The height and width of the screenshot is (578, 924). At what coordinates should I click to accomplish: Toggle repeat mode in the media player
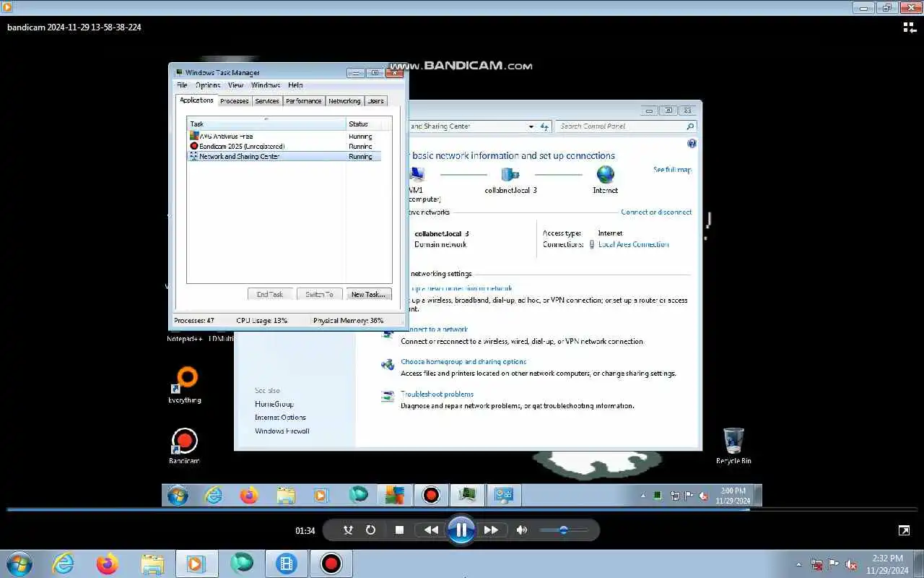[370, 530]
